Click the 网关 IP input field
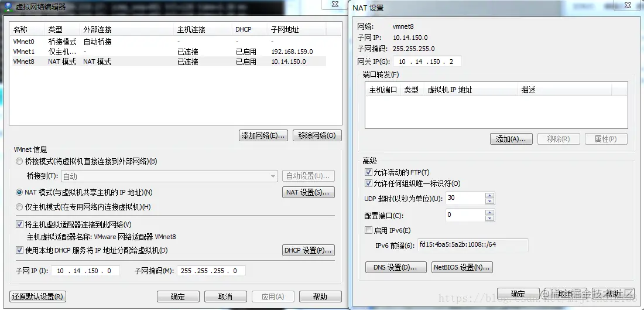Image resolution: width=644 pixels, height=310 pixels. 427,62
